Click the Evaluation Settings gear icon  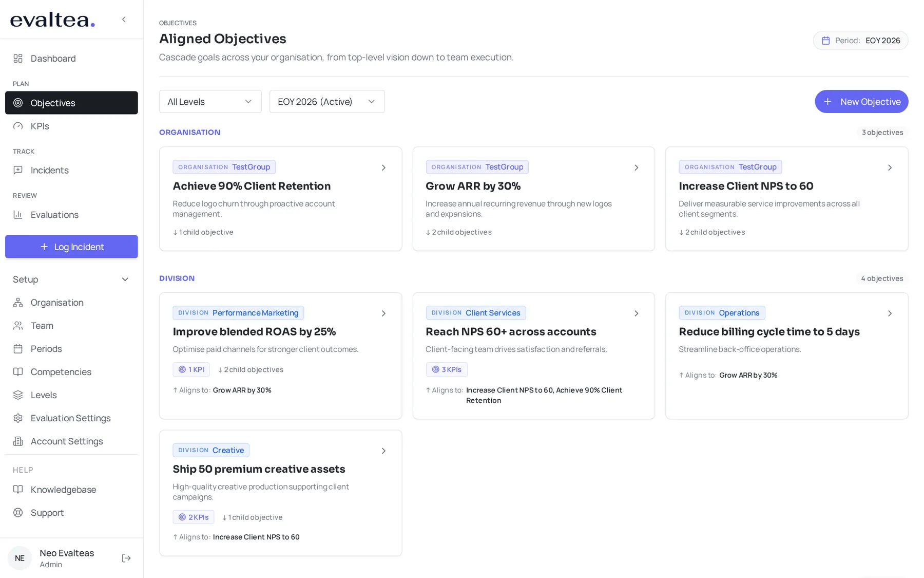18,418
